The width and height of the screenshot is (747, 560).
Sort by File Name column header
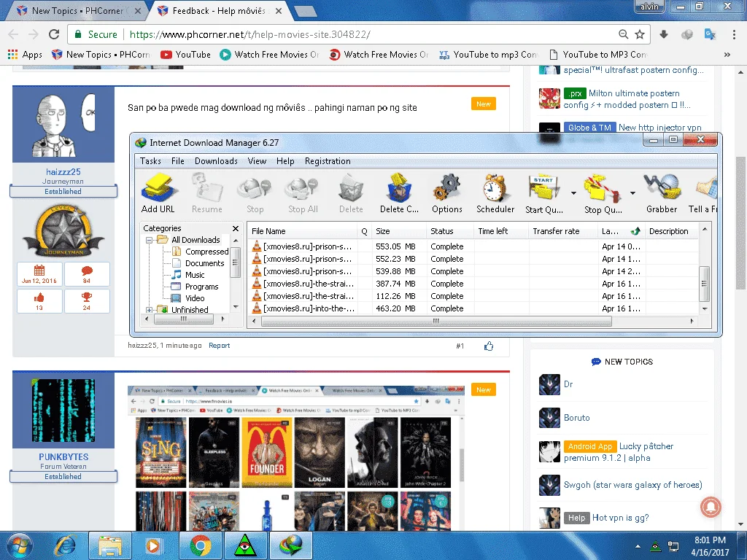click(x=303, y=231)
